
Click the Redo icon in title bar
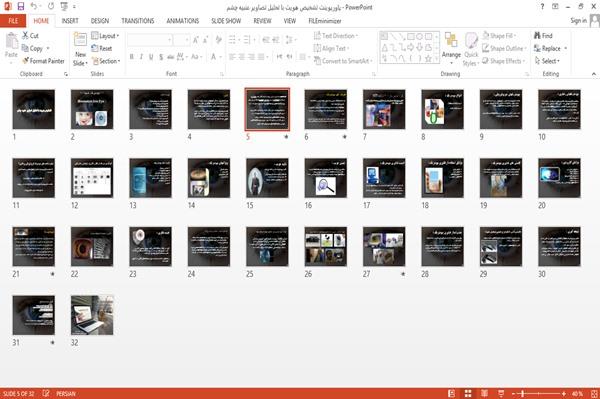tap(51, 6)
